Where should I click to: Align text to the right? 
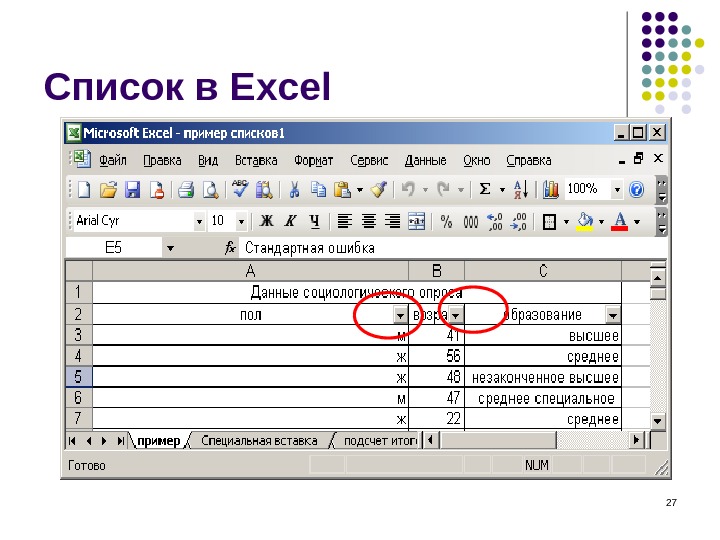(393, 221)
